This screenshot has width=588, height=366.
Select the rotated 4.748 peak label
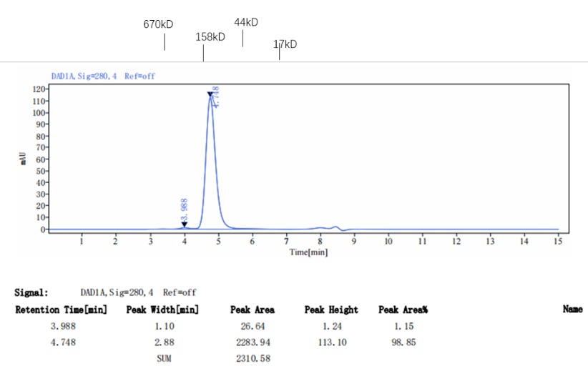click(216, 97)
